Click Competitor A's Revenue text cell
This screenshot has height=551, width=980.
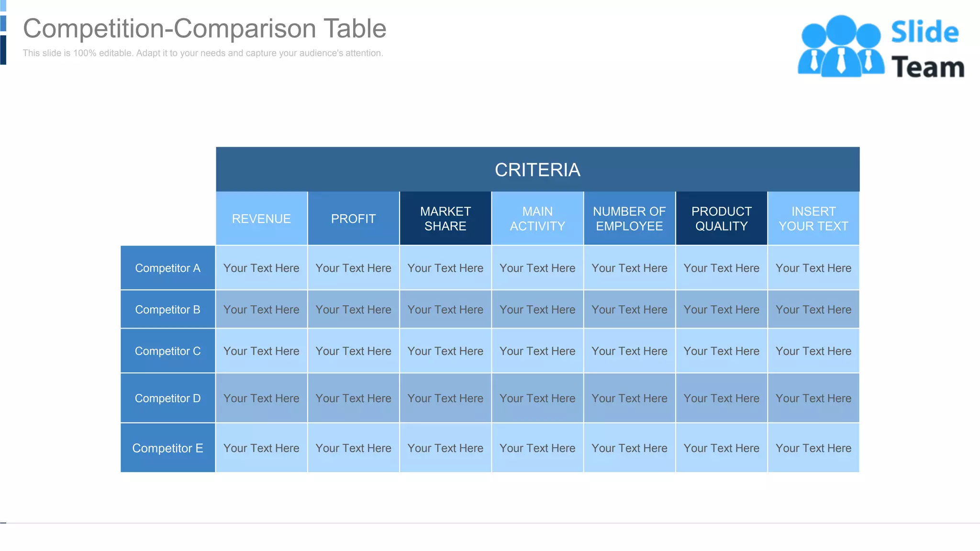pos(261,268)
